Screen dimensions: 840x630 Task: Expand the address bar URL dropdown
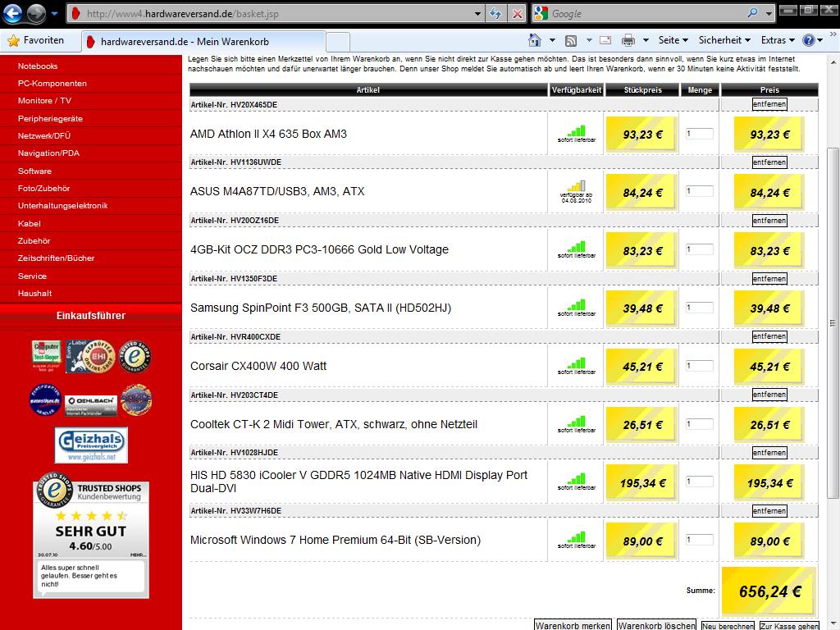tap(477, 14)
